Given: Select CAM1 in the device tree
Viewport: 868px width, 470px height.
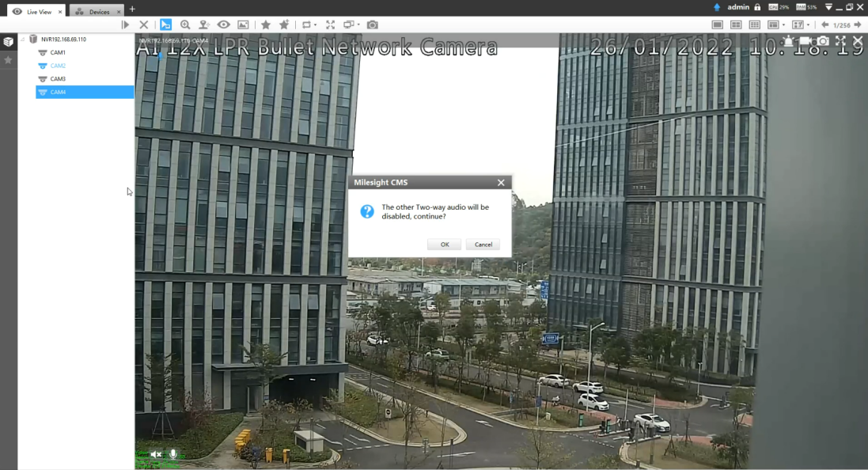Looking at the screenshot, I should [x=58, y=52].
